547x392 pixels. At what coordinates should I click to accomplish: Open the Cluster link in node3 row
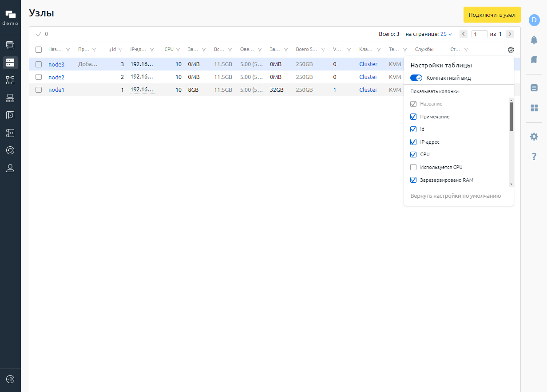click(369, 64)
